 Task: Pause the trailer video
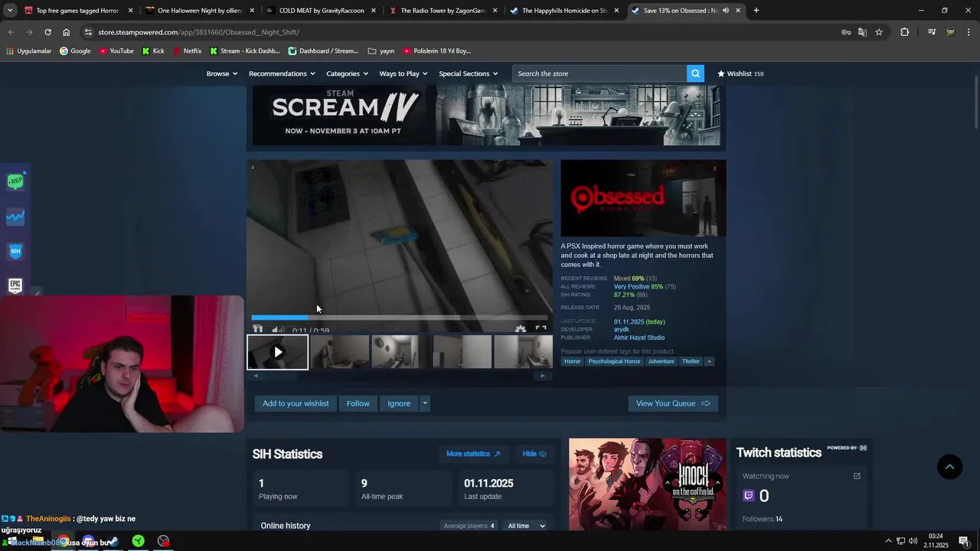pyautogui.click(x=257, y=330)
